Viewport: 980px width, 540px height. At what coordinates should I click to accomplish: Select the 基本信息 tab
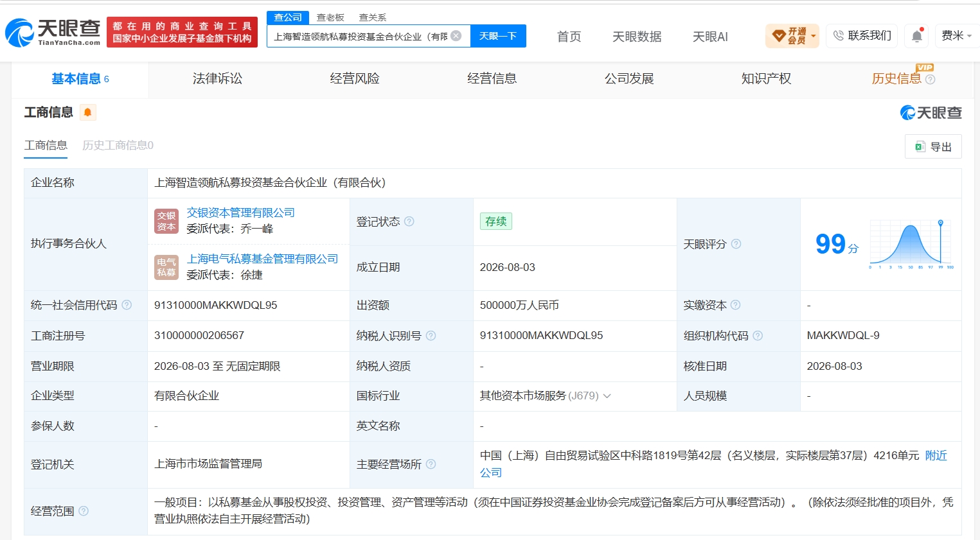80,80
